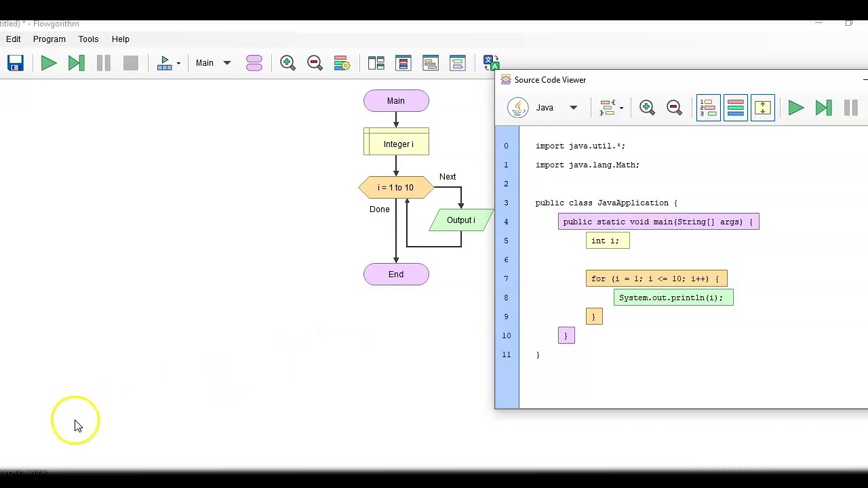Click the purple closing brace on line 10

(x=566, y=335)
